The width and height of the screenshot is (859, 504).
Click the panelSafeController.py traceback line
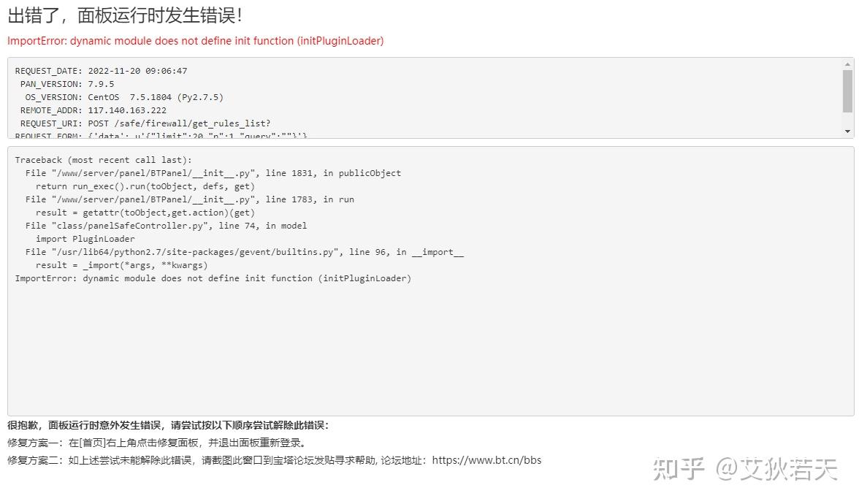tap(166, 226)
